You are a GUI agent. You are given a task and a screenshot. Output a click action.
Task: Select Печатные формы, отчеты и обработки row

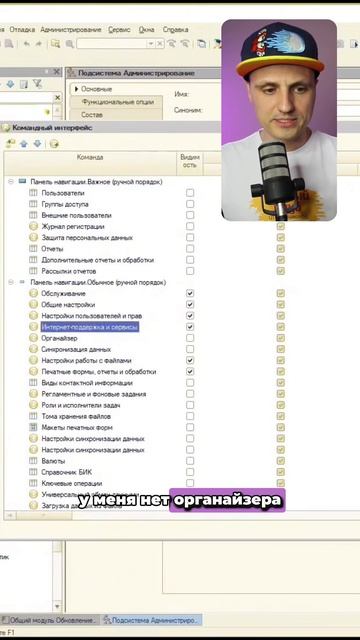tap(98, 372)
